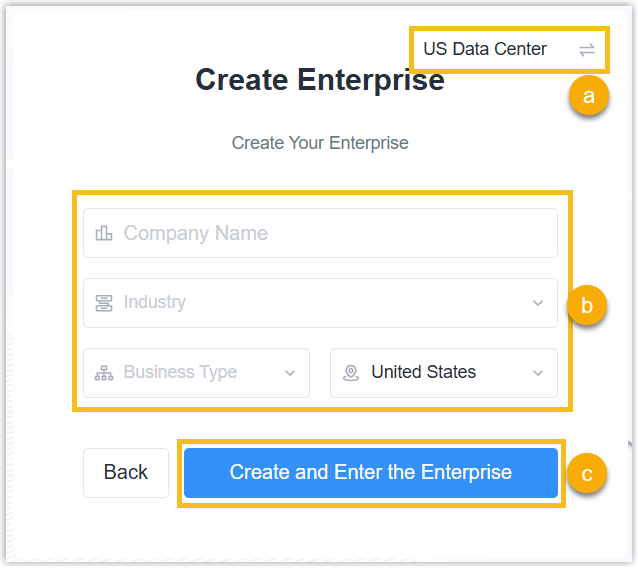Click the Create Enterprise heading

point(320,80)
